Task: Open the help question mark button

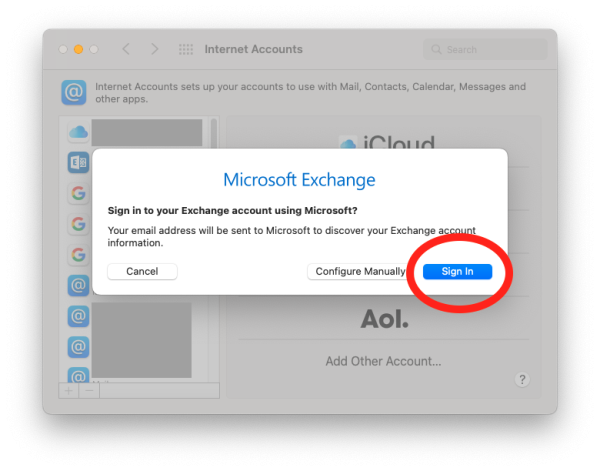Action: 522,380
